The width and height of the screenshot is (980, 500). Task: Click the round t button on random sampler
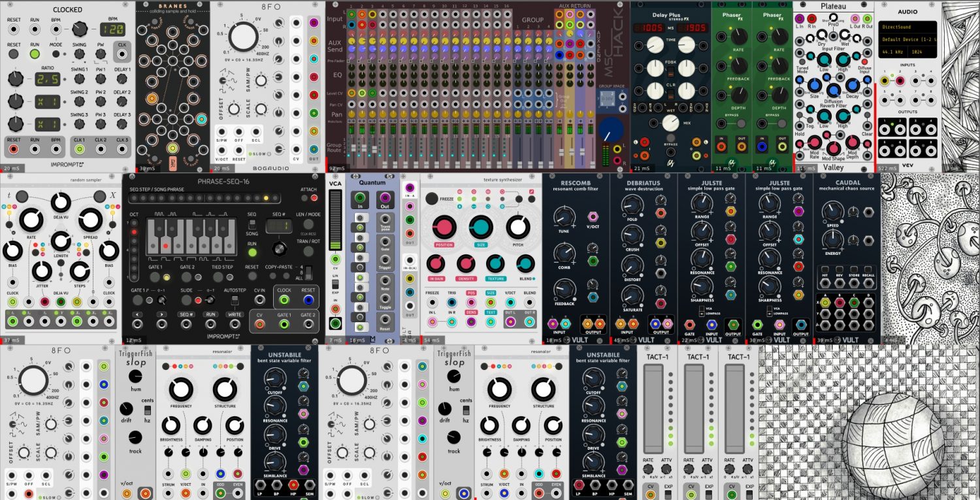tap(22, 195)
